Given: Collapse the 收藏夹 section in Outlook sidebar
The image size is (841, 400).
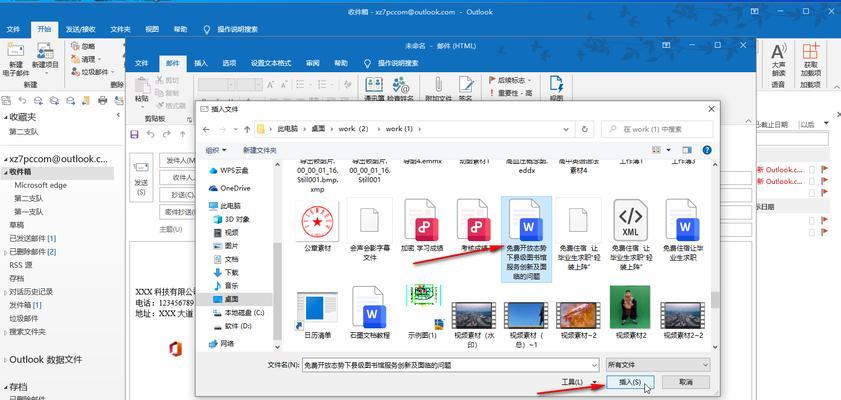Looking at the screenshot, I should pyautogui.click(x=5, y=117).
